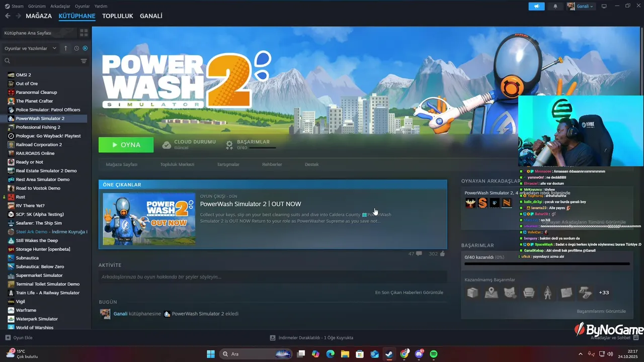Open the Steam menu
Screen dimensions: 644x362
pyautogui.click(x=15, y=6)
